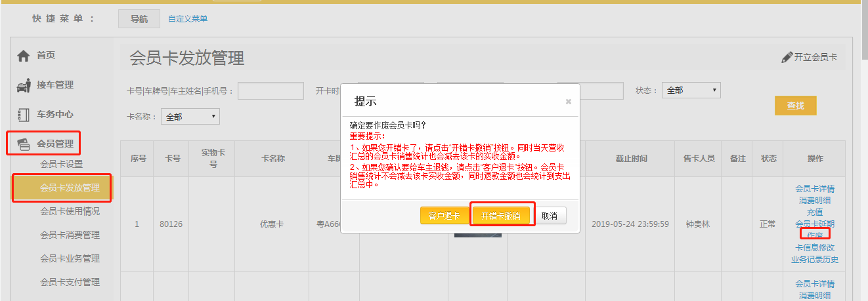
Task: Click the home icon beside 首页
Action: (x=24, y=56)
